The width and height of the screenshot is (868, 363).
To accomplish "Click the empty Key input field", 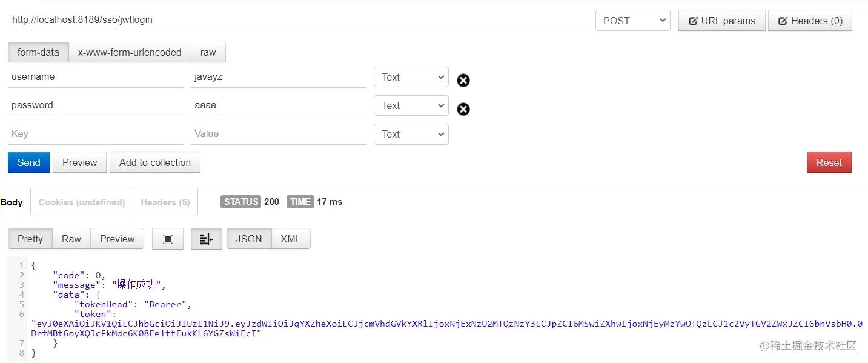I will 96,134.
